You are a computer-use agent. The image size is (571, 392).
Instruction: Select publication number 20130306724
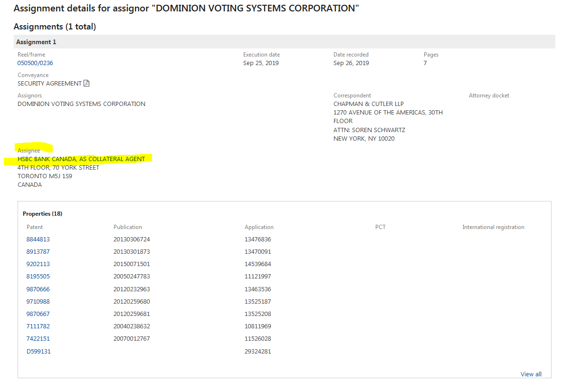click(x=132, y=239)
